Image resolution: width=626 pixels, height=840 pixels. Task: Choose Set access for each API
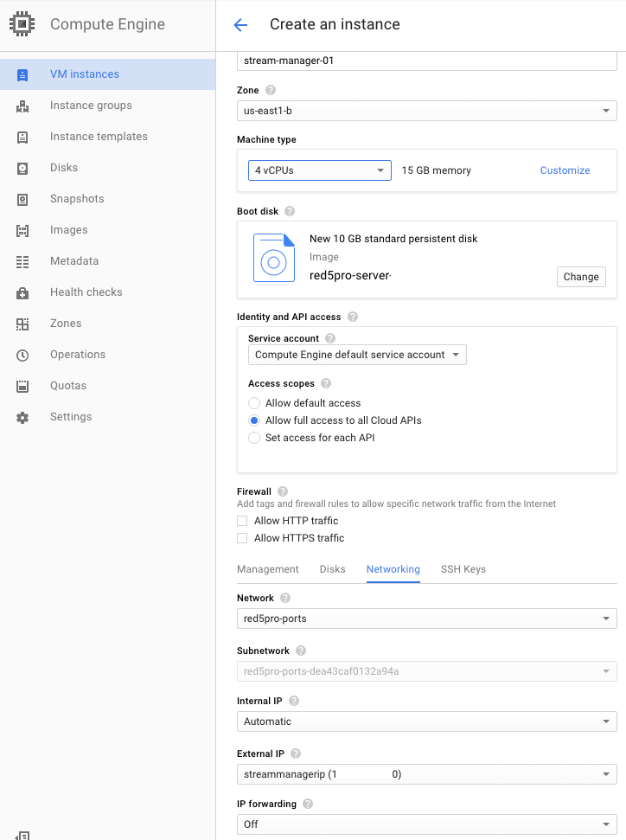click(x=254, y=438)
